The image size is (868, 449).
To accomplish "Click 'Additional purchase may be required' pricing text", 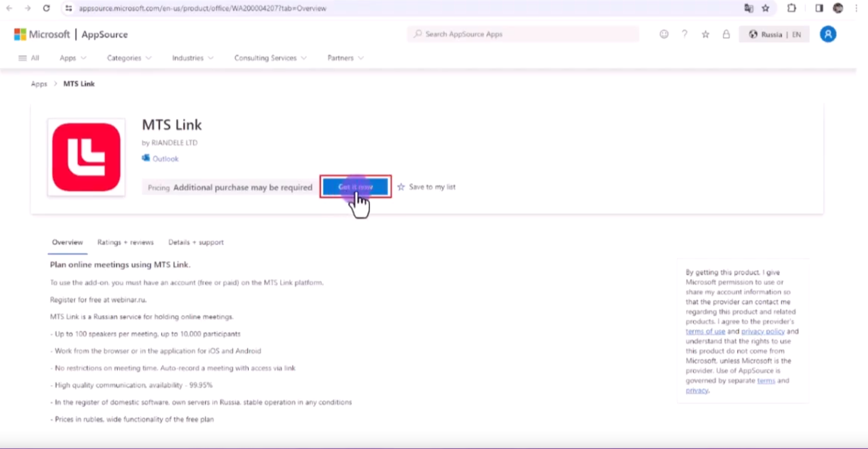I will 243,188.
